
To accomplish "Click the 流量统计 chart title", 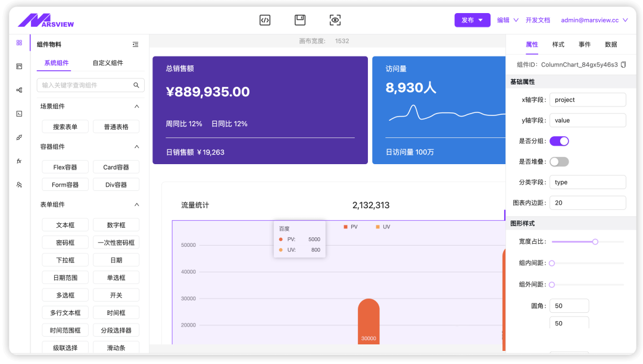I will (195, 205).
